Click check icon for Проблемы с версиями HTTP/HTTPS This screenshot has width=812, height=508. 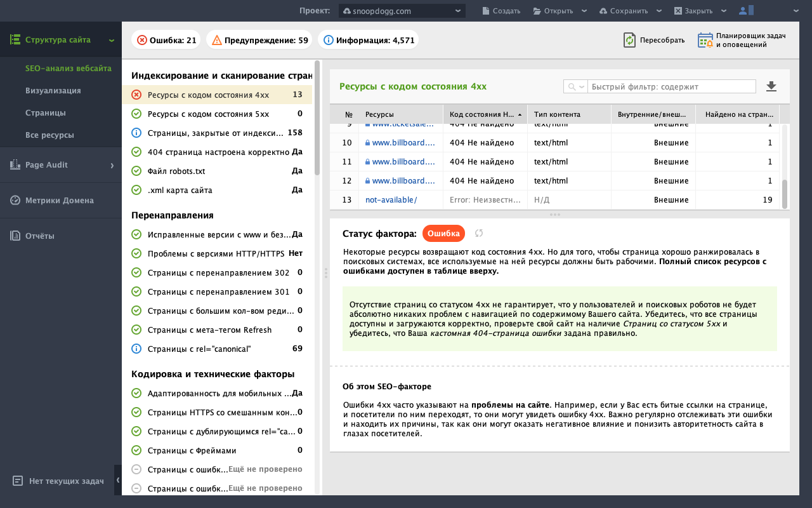pos(136,253)
